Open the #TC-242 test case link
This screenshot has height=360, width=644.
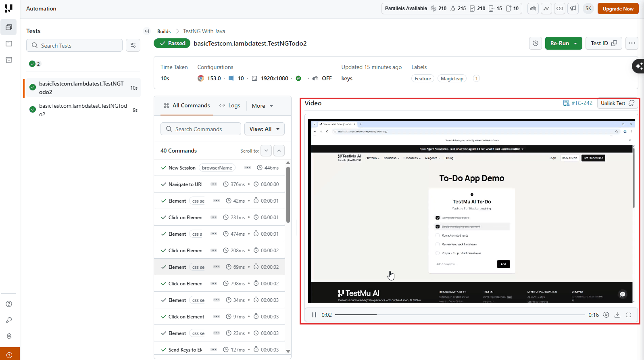[578, 103]
